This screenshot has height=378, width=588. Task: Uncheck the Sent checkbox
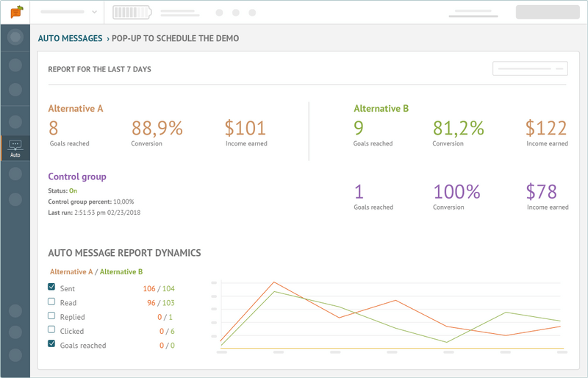pyautogui.click(x=51, y=288)
